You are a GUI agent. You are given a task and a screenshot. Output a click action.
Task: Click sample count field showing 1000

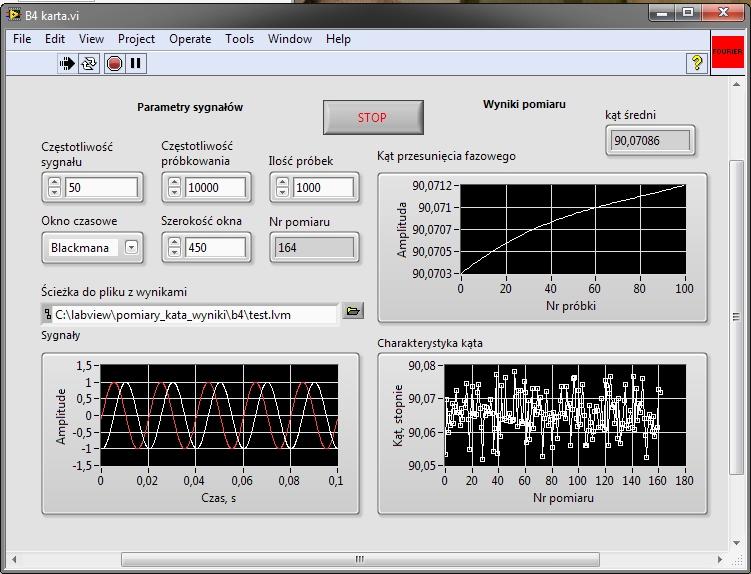click(x=323, y=187)
